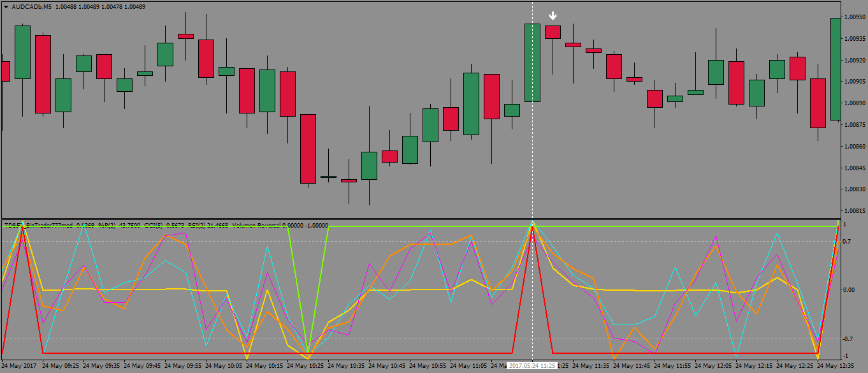Image resolution: width=868 pixels, height=373 pixels.
Task: Click the 1.00815 price scale label
Action: (854, 210)
